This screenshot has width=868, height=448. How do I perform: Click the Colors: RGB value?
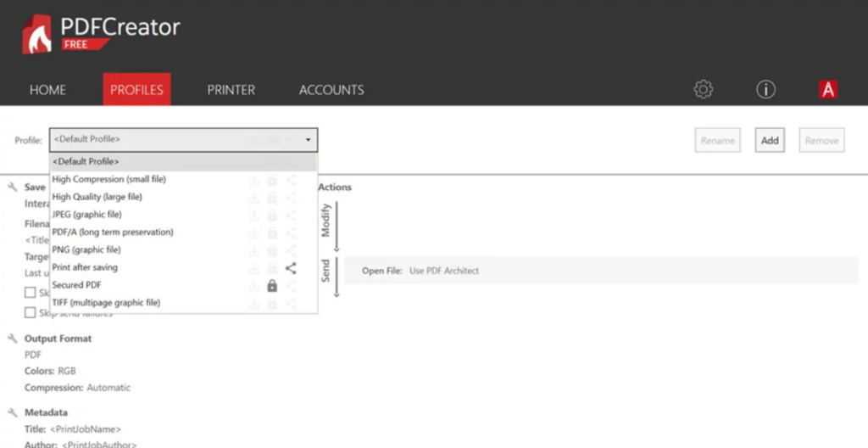(x=50, y=371)
